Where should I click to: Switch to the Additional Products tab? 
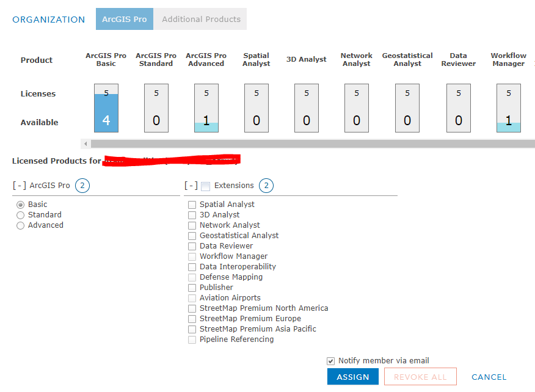click(201, 19)
